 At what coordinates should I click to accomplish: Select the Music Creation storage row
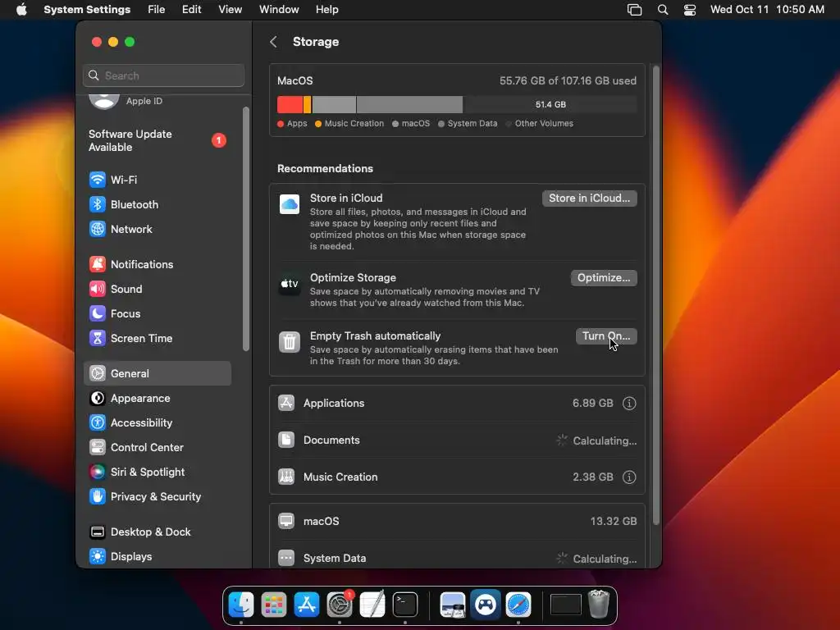(457, 477)
